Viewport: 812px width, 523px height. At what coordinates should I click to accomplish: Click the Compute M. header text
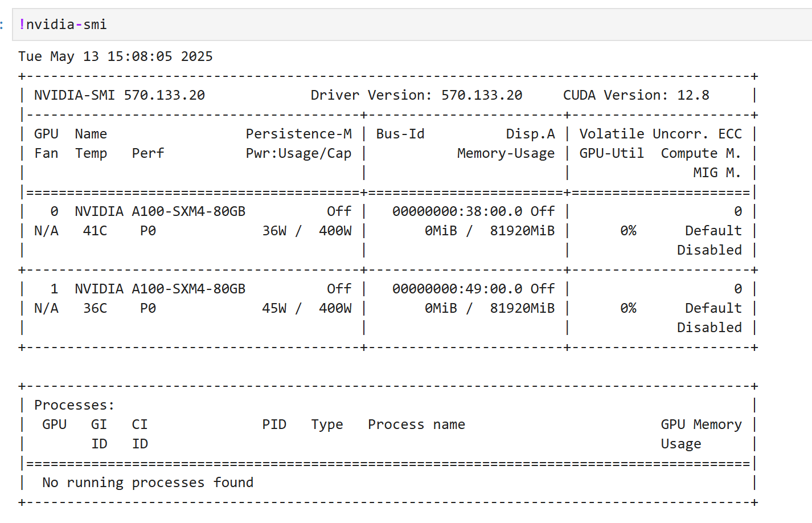pyautogui.click(x=701, y=153)
